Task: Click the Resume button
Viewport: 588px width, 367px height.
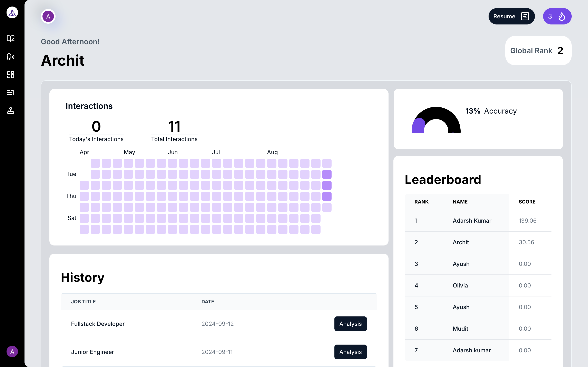Action: pyautogui.click(x=511, y=16)
